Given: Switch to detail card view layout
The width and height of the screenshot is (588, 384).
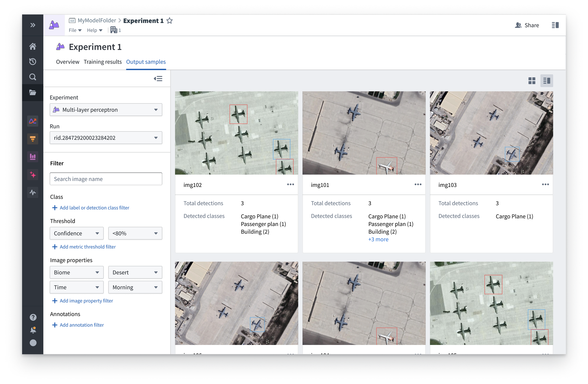Looking at the screenshot, I should tap(547, 81).
